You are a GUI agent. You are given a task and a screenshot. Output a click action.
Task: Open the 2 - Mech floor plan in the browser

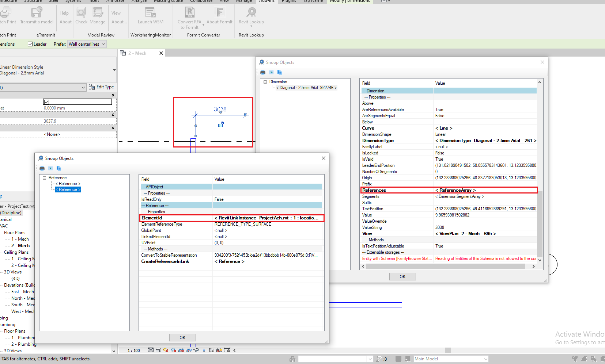[x=20, y=246]
